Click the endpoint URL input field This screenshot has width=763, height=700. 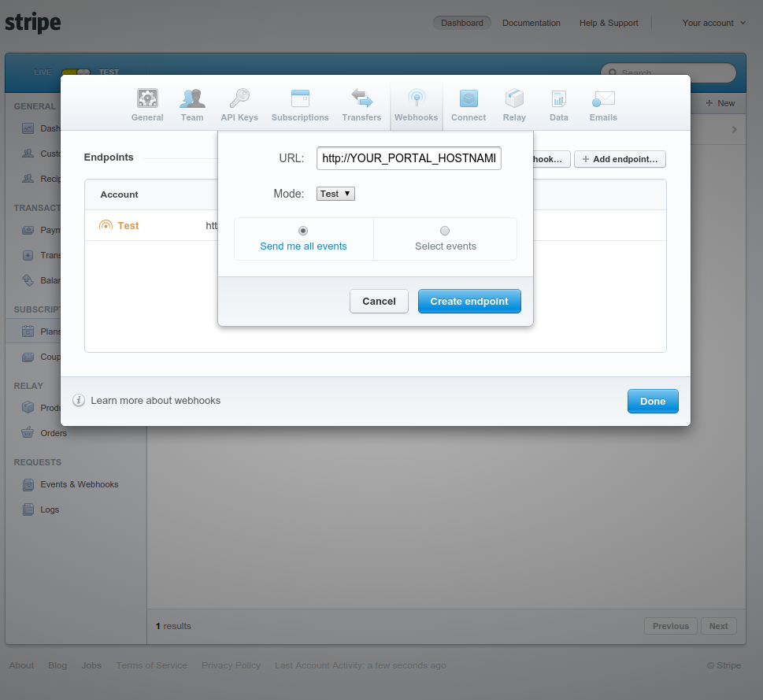point(409,158)
